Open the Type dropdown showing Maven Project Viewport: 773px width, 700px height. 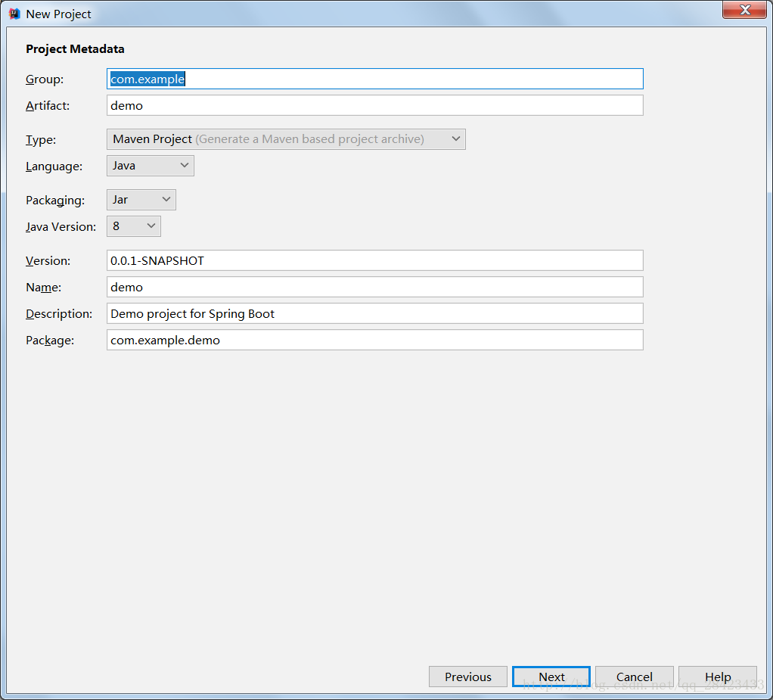coord(286,139)
